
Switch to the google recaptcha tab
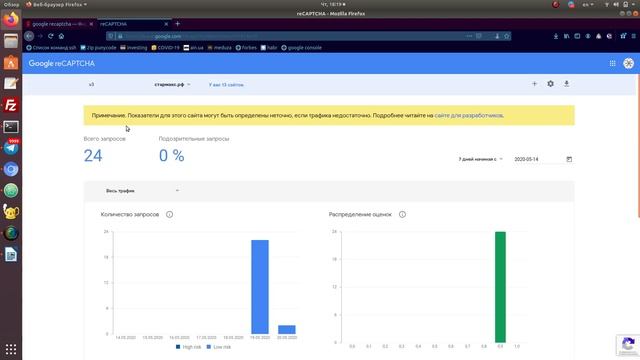pyautogui.click(x=60, y=24)
